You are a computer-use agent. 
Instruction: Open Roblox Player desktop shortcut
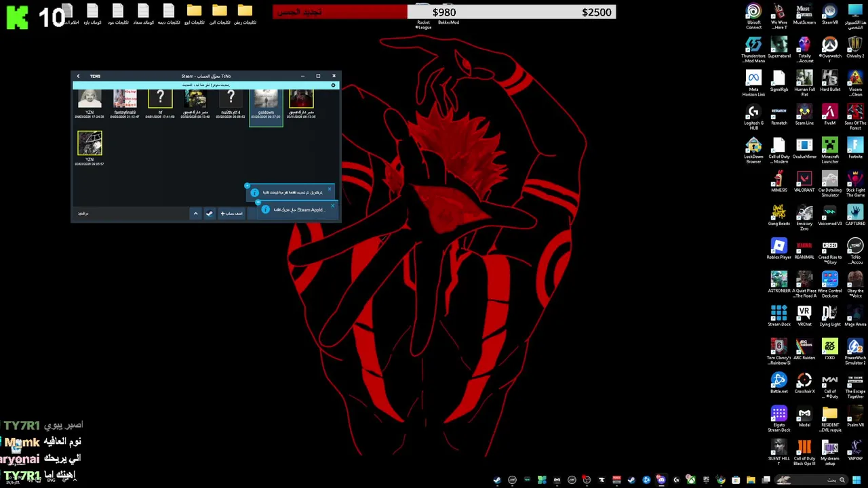point(779,249)
